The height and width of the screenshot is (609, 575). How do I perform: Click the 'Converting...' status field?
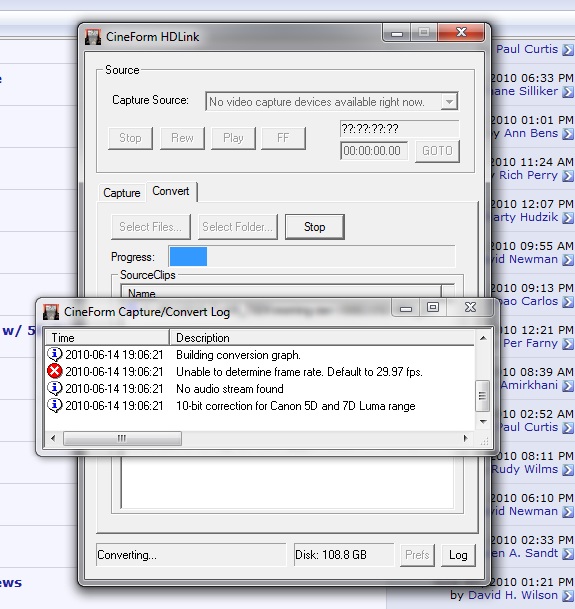pyautogui.click(x=191, y=555)
